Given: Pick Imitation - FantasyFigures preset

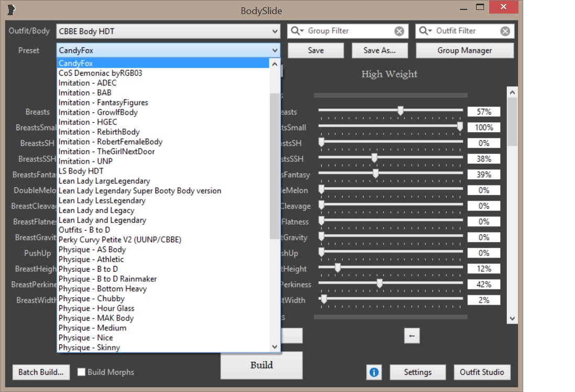Looking at the screenshot, I should coord(163,102).
